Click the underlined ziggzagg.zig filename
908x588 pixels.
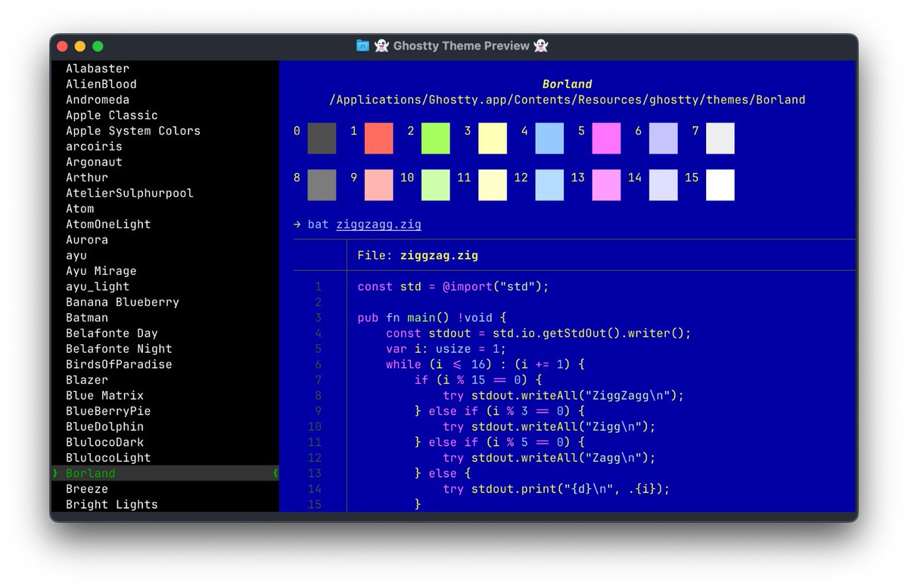coord(379,225)
